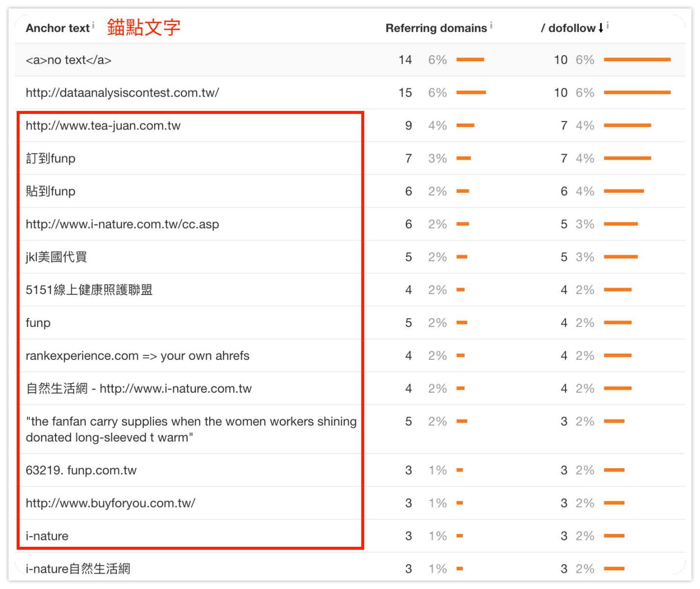Sort by the Referring domains column header

(x=436, y=28)
